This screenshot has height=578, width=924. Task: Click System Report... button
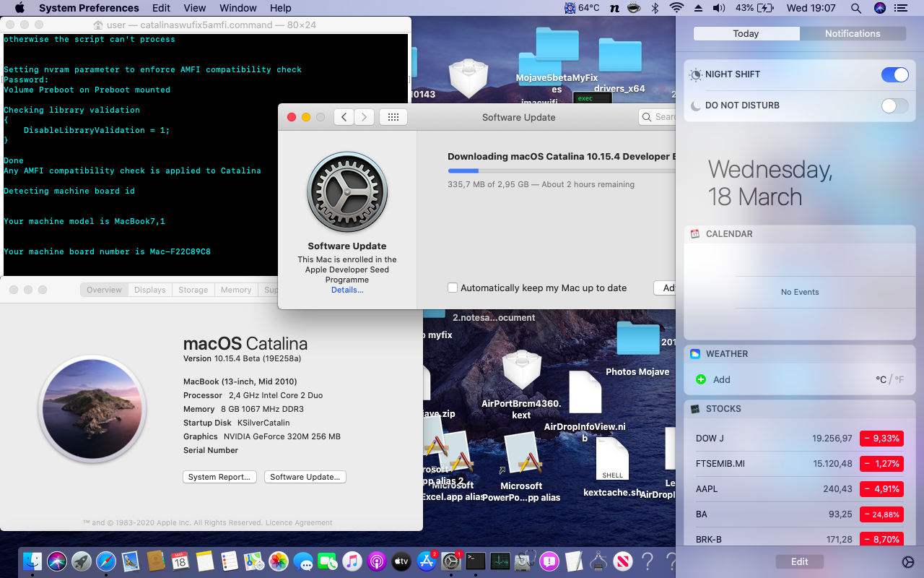(219, 477)
